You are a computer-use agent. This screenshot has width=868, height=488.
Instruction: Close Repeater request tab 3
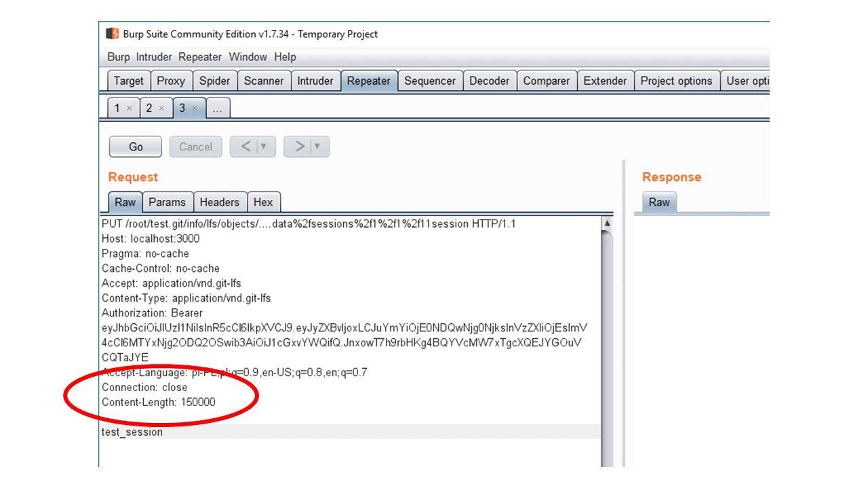click(x=195, y=108)
